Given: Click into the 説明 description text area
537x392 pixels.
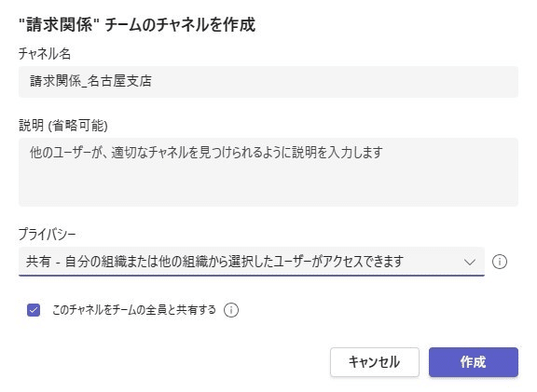Looking at the screenshot, I should tap(268, 172).
